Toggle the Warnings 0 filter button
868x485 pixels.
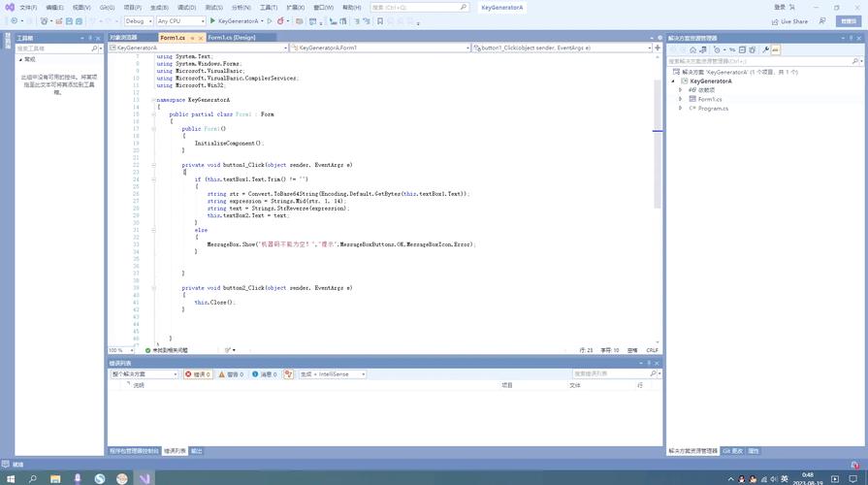click(232, 374)
